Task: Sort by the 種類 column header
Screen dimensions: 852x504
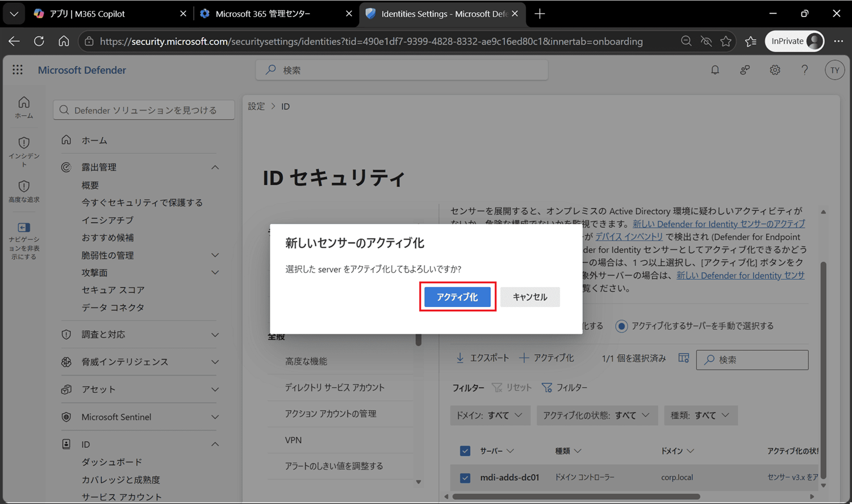Action: coord(568,451)
